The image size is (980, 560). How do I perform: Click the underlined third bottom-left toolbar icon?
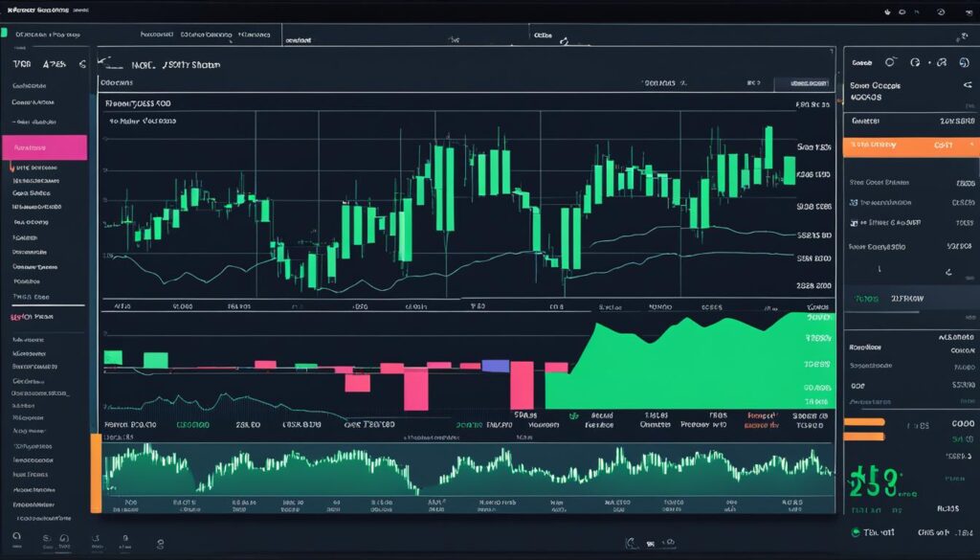point(64,539)
